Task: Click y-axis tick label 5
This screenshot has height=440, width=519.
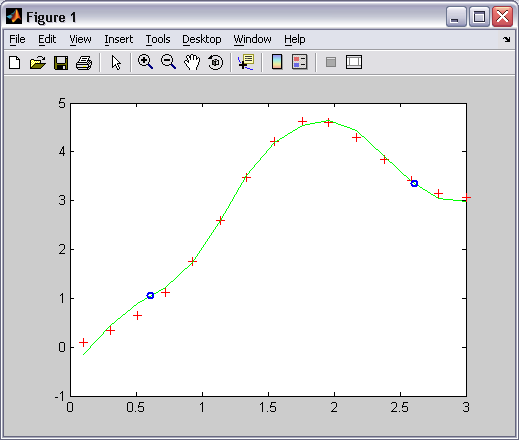Action: pyautogui.click(x=62, y=103)
